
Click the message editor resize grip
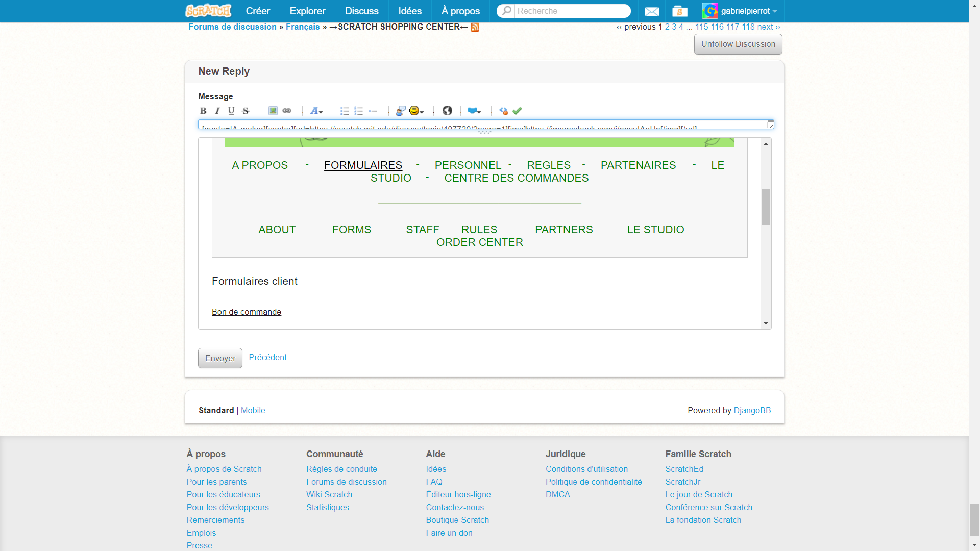point(485,132)
